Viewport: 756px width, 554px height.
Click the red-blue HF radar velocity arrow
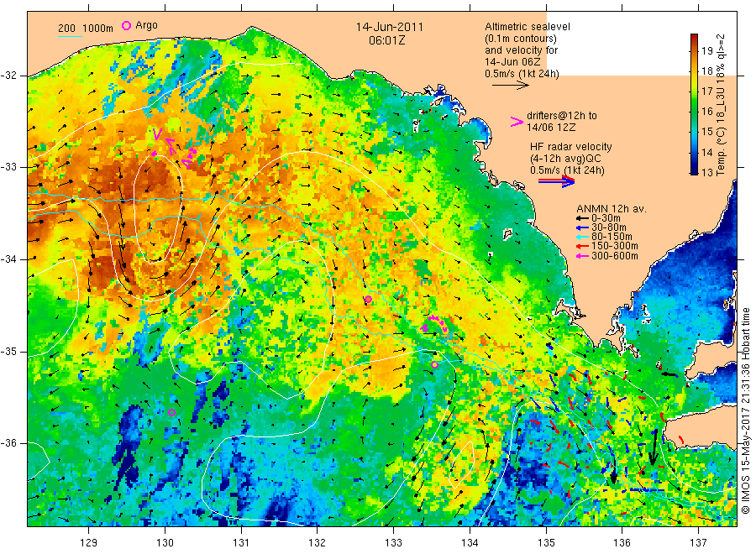556,181
